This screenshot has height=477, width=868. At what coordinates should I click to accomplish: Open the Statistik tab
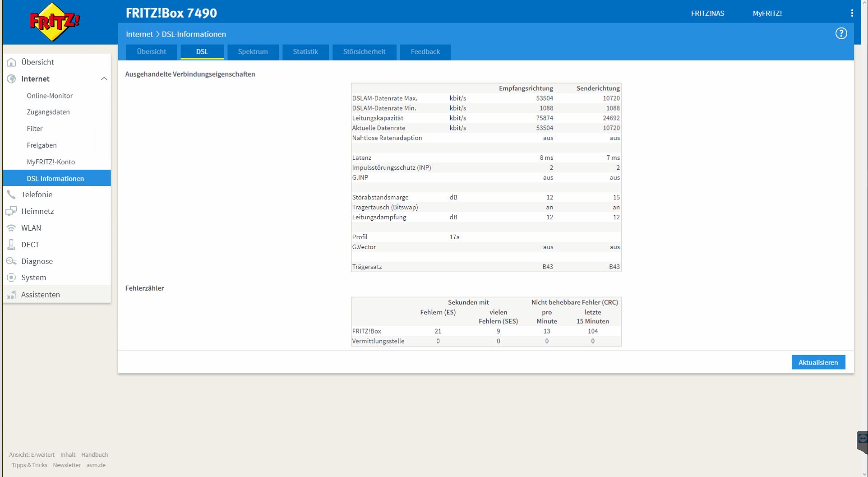click(x=305, y=52)
